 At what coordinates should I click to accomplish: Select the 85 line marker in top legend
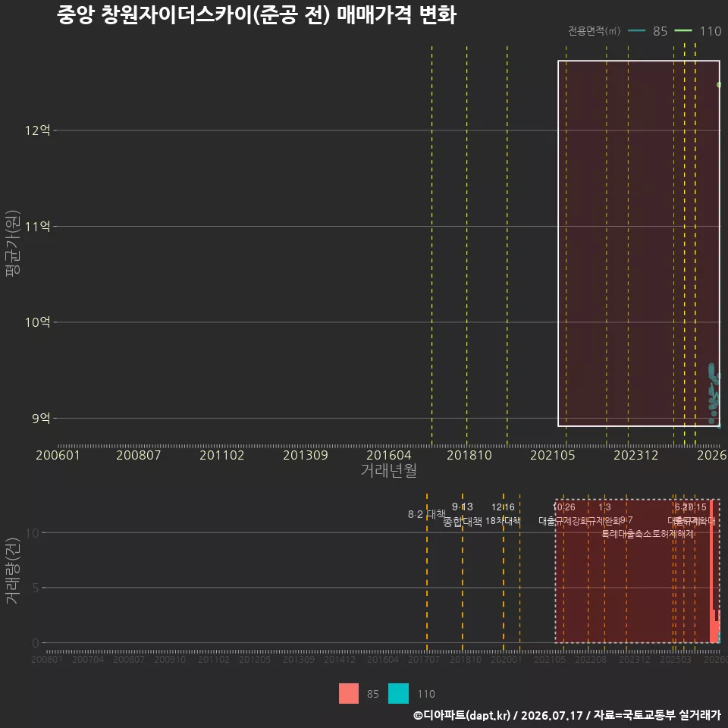[636, 31]
